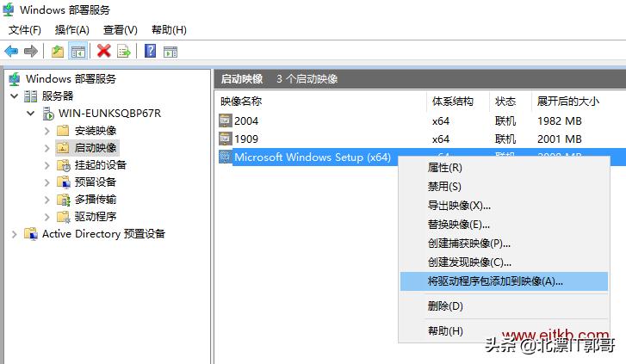This screenshot has width=626, height=364.
Task: Choose 禁用(S) from context menu
Action: click(504, 187)
